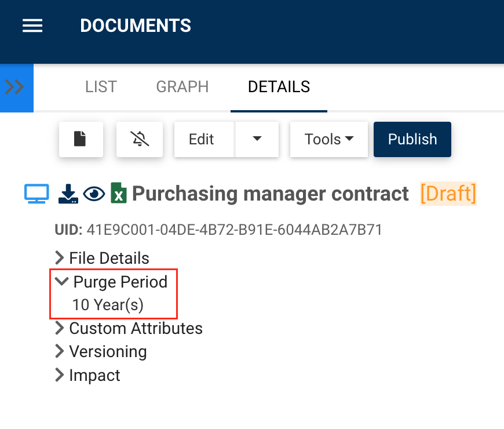
Task: Click the green Excel file icon
Action: coord(119,194)
